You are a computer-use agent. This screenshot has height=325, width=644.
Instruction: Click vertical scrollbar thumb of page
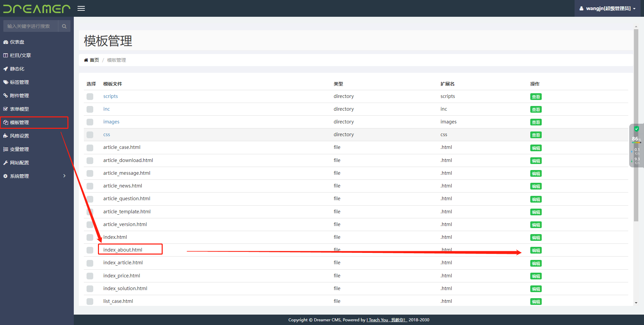pos(636,125)
